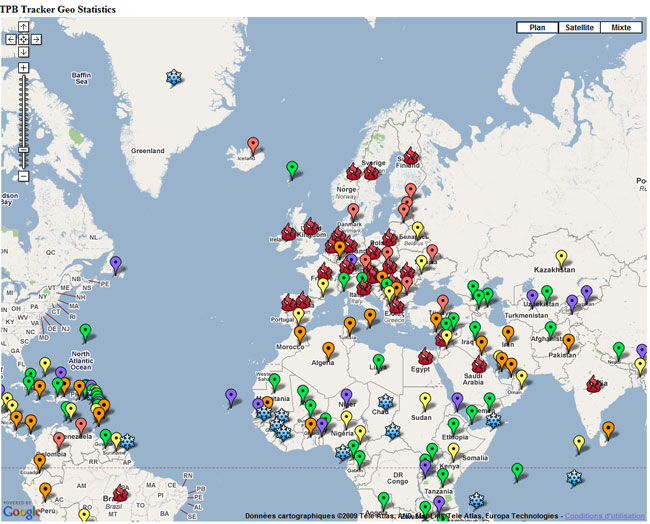
Task: Switch to Mixte map view
Action: (621, 28)
